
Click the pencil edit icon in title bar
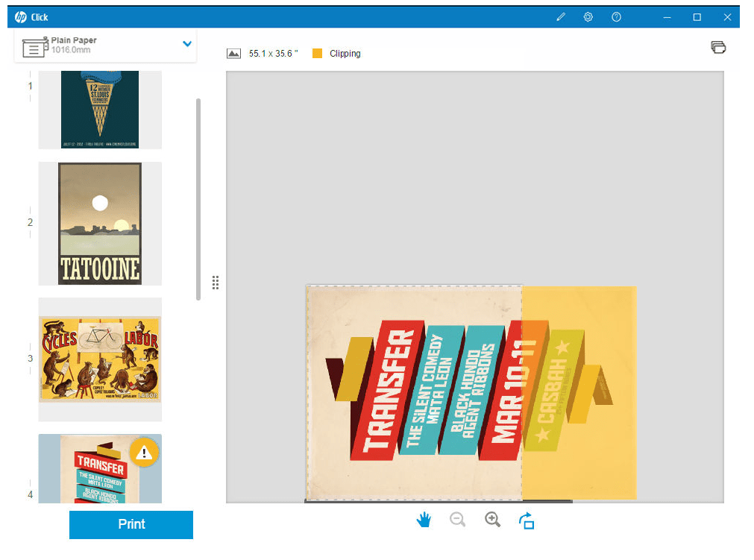[561, 16]
